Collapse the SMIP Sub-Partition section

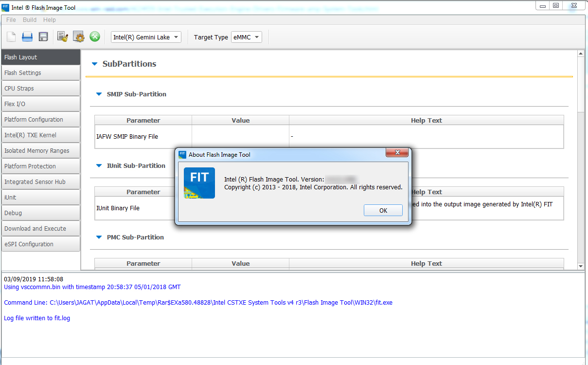click(99, 94)
